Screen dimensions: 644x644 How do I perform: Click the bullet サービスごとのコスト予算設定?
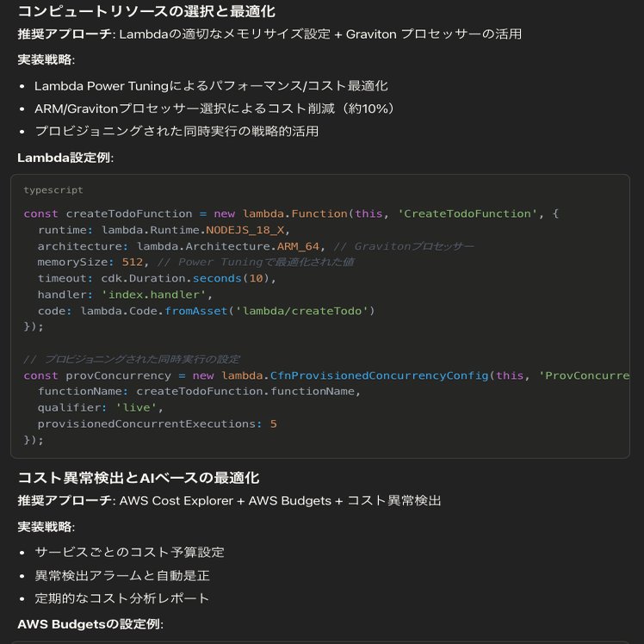pyautogui.click(x=129, y=553)
